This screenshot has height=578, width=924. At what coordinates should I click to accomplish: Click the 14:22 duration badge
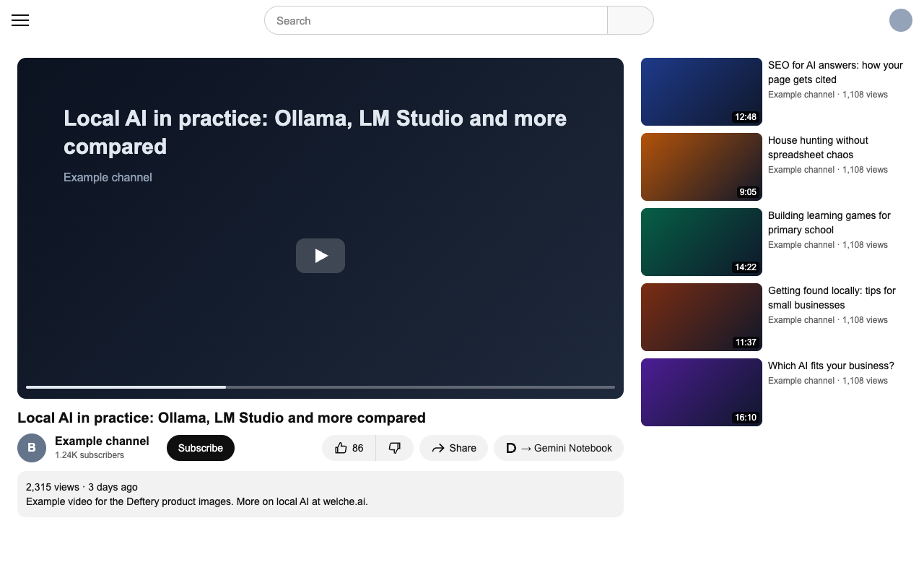(746, 267)
